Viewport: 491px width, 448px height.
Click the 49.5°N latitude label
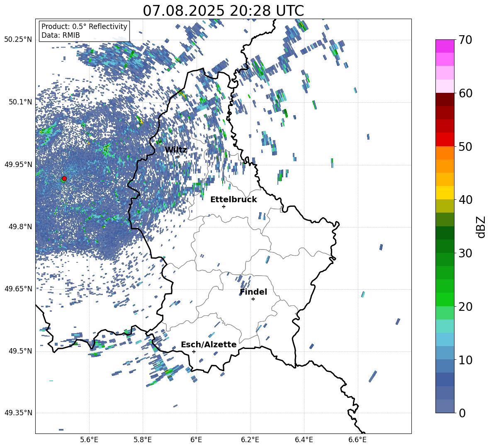click(x=20, y=351)
